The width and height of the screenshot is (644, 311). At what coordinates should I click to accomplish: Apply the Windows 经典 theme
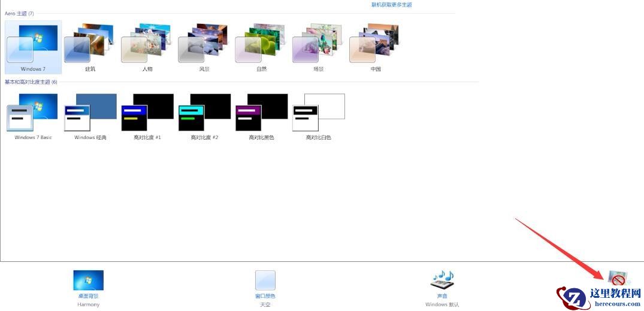pyautogui.click(x=90, y=117)
